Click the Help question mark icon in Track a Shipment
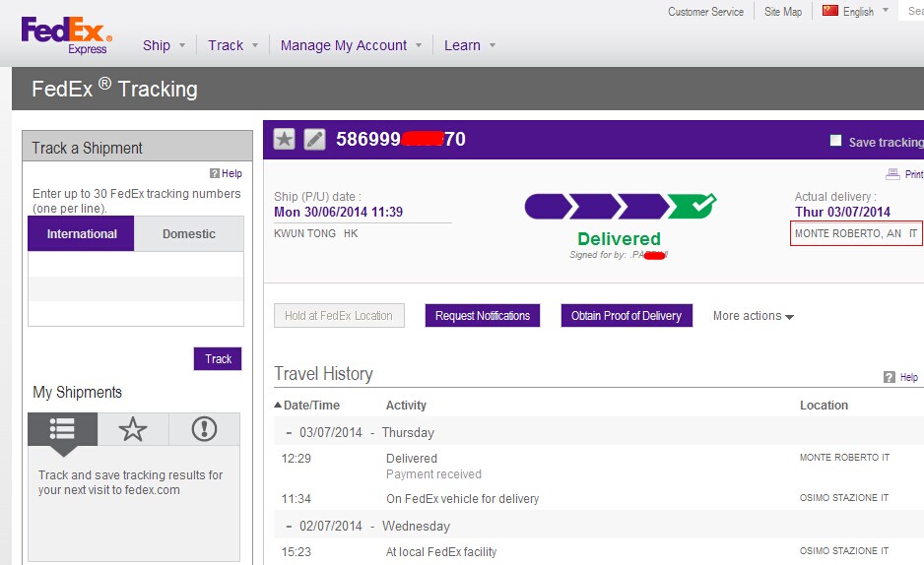The height and width of the screenshot is (565, 924). tap(215, 173)
